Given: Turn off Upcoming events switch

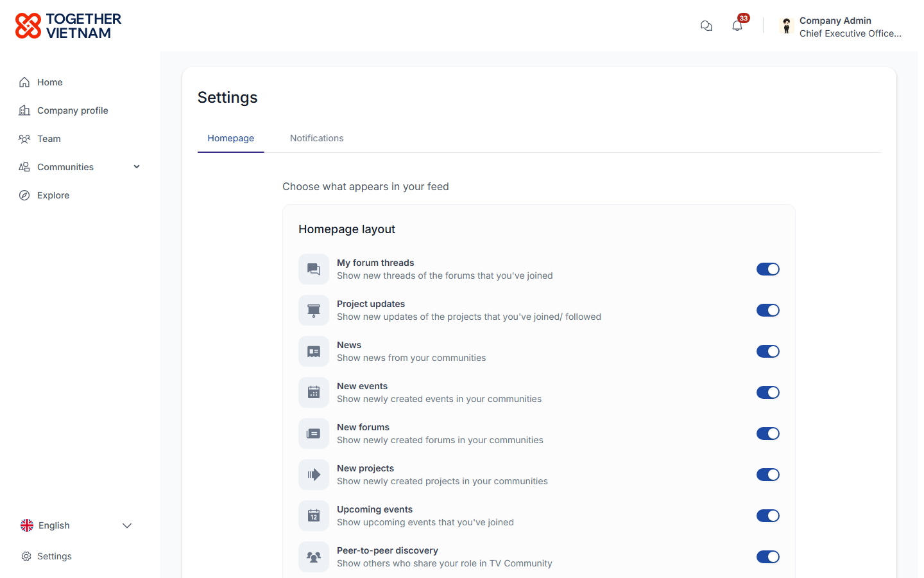Looking at the screenshot, I should point(768,516).
